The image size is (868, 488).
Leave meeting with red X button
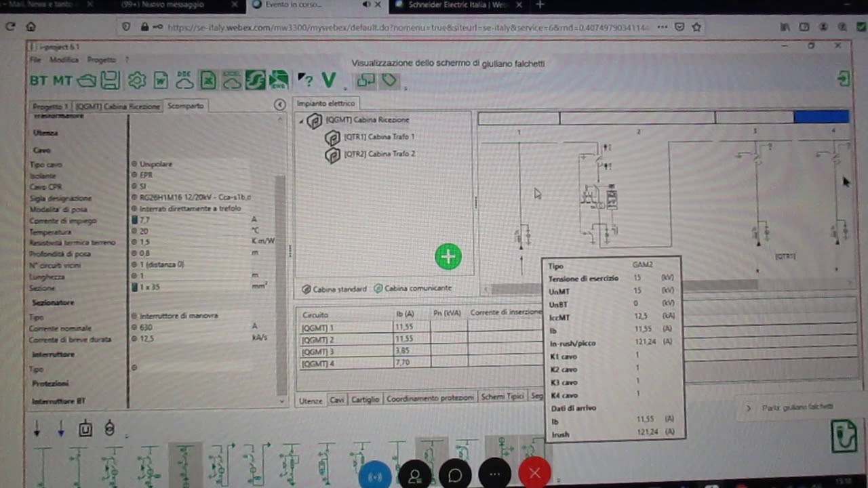[x=535, y=474]
